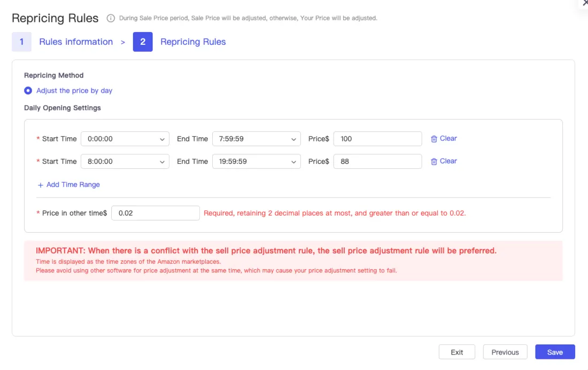Viewport: 588px width, 370px height.
Task: Click the step 1 numbered badge
Action: coord(22,42)
